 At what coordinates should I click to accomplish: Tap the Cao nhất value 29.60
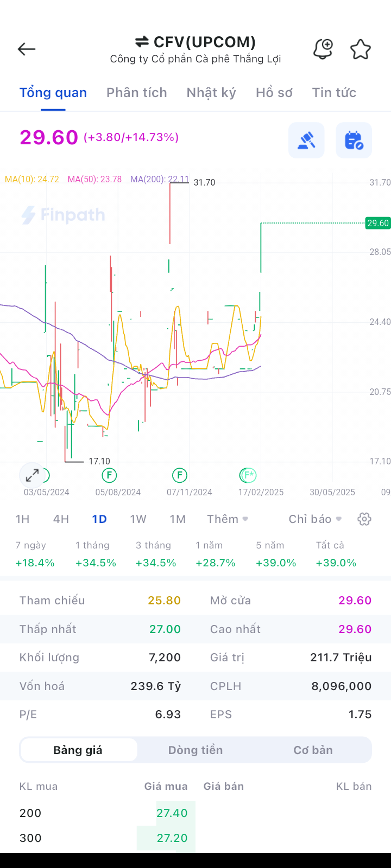pos(355,629)
